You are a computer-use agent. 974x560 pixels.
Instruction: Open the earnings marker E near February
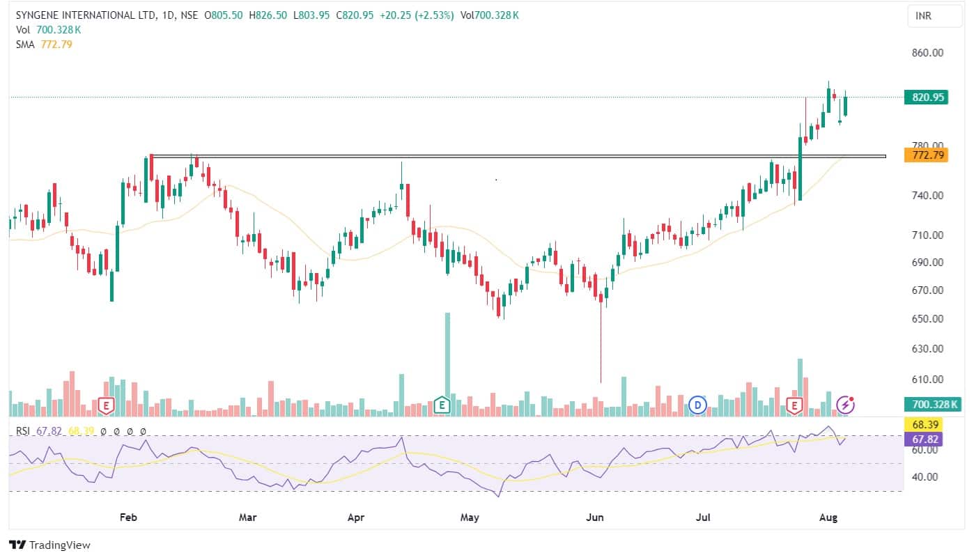(107, 405)
